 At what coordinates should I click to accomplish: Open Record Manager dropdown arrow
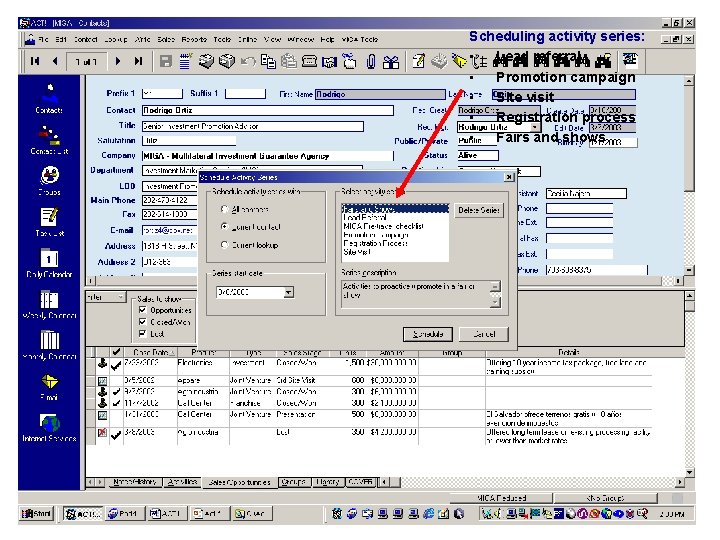535,127
